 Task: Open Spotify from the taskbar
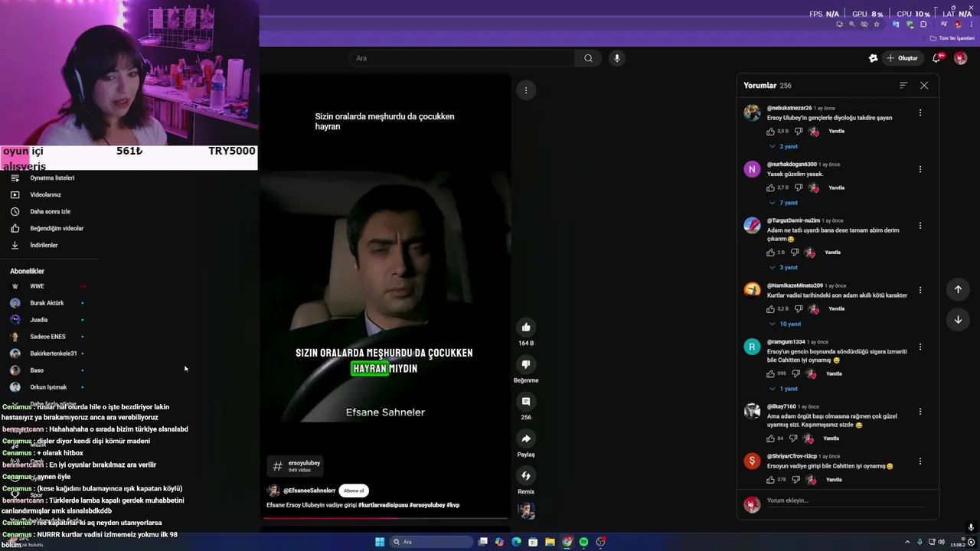pos(583,542)
